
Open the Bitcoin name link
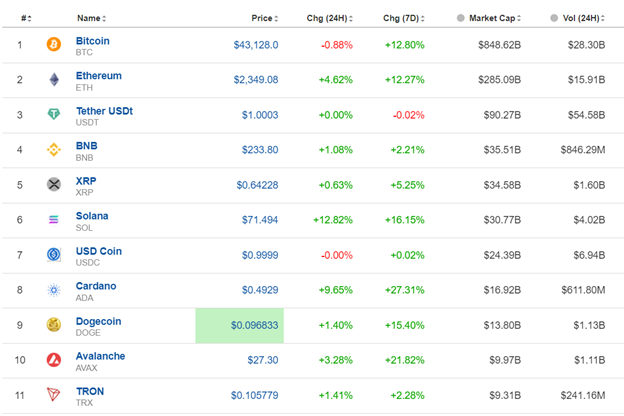pyautogui.click(x=93, y=41)
